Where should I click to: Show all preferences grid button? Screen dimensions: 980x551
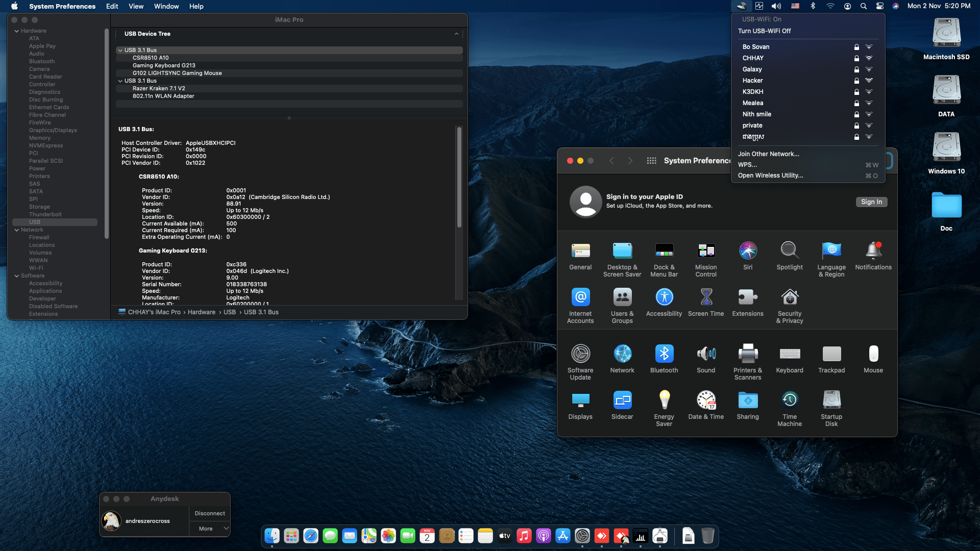651,161
